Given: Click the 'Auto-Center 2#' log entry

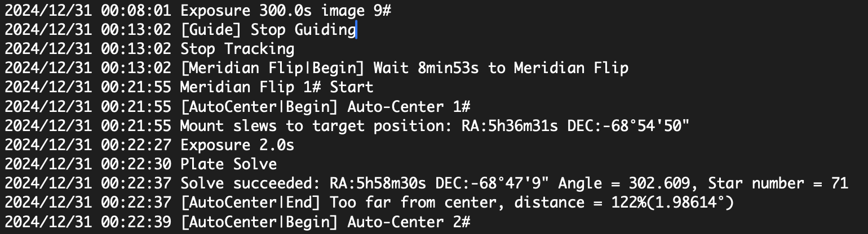Looking at the screenshot, I should point(409,222).
